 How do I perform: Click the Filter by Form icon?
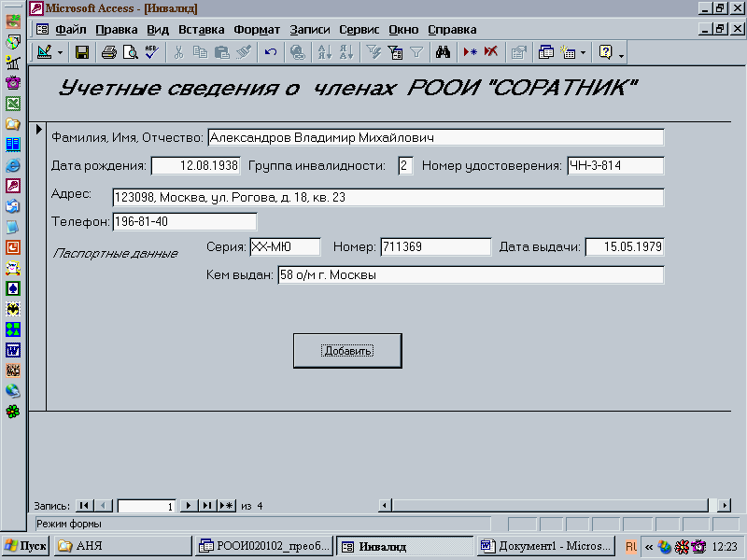(x=395, y=52)
